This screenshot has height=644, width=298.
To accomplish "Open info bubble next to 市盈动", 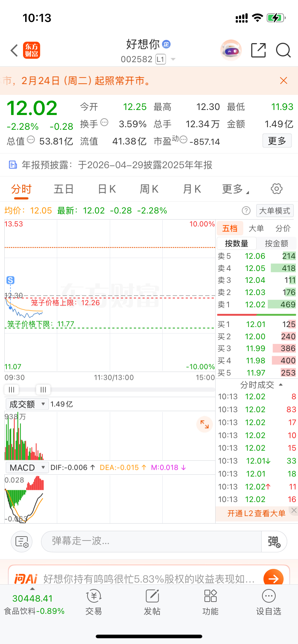I will click(x=183, y=139).
